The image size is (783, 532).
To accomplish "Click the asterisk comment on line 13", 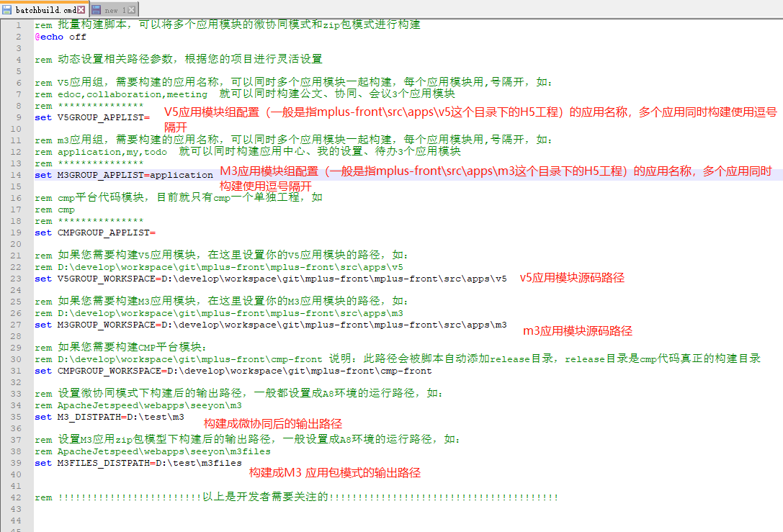I will [89, 163].
